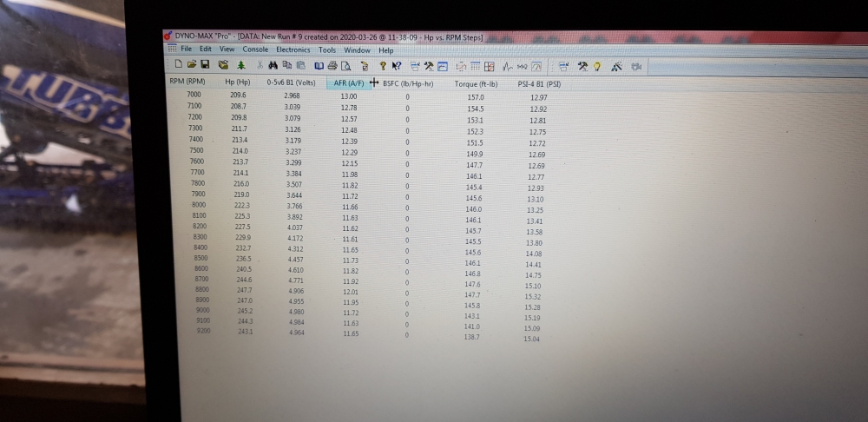
Task: Click the split panel layout icon
Action: click(x=490, y=67)
